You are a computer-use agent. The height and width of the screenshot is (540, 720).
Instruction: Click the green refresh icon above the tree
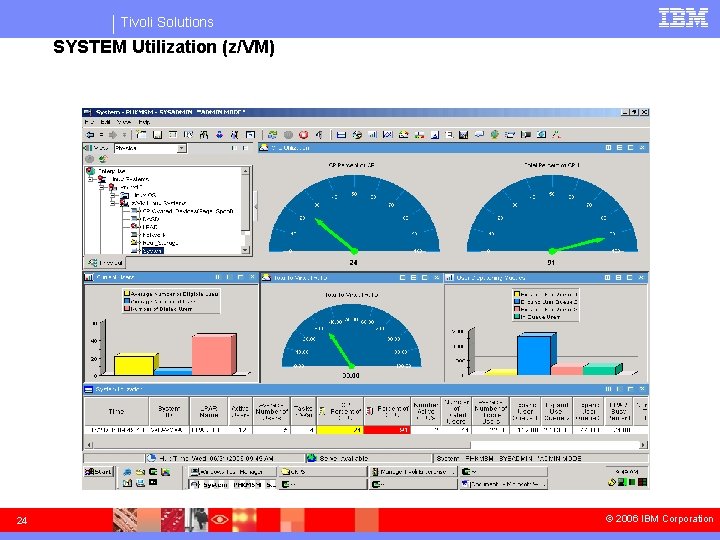pyautogui.click(x=103, y=159)
